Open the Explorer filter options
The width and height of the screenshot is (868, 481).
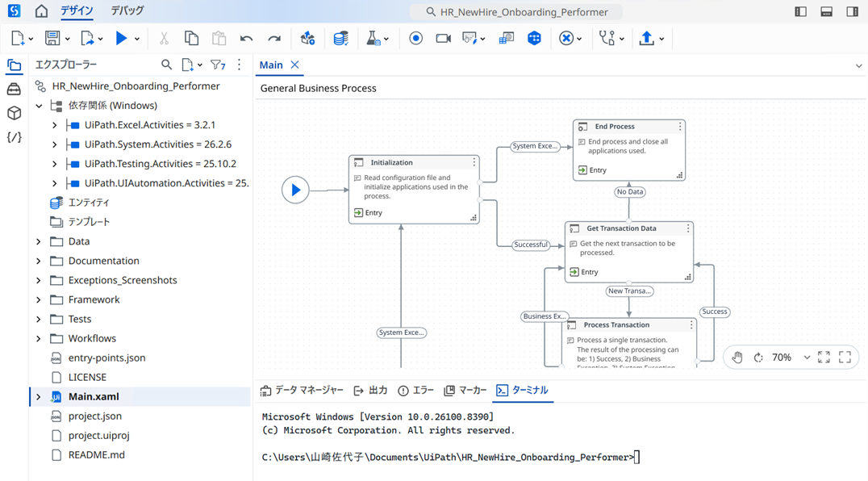(218, 65)
